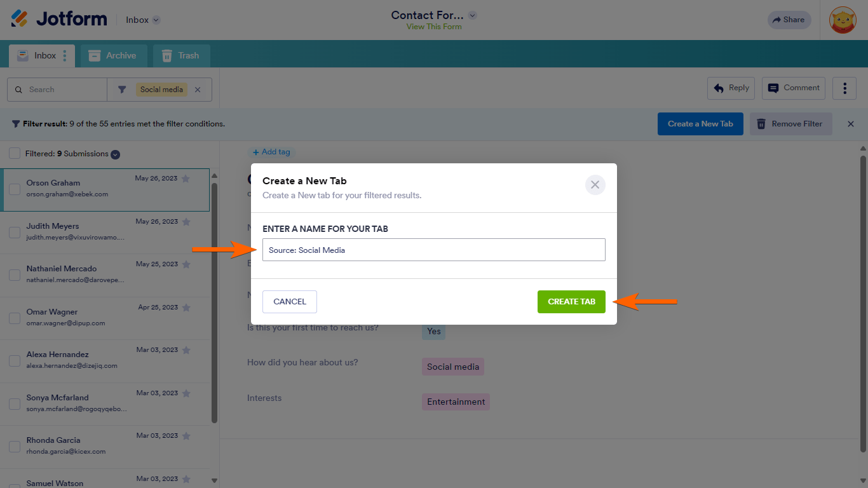The width and height of the screenshot is (868, 488).
Task: Open the three-dot more options menu
Action: pos(844,88)
